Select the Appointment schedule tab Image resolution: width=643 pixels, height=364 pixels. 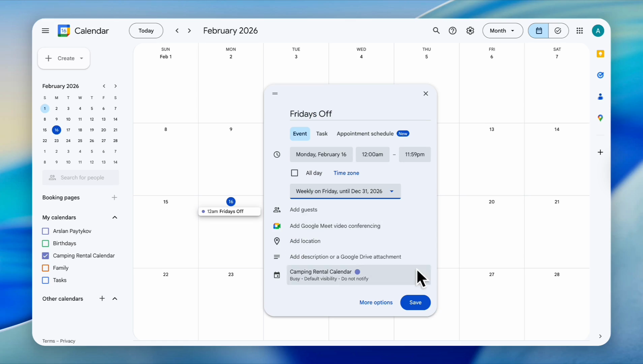[365, 134]
